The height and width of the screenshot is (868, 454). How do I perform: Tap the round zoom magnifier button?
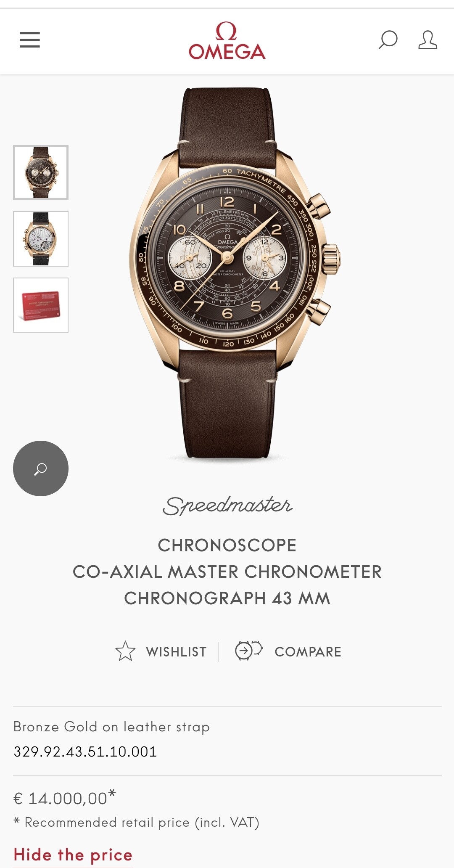[41, 468]
